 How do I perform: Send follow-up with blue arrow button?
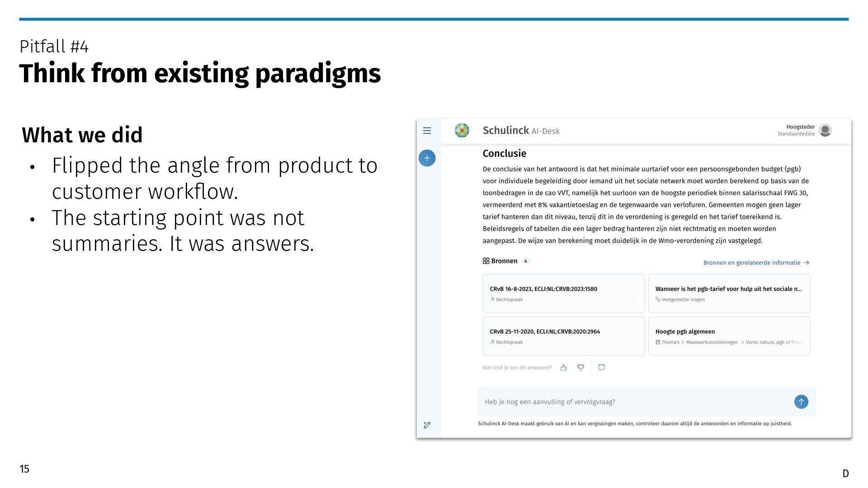click(801, 402)
